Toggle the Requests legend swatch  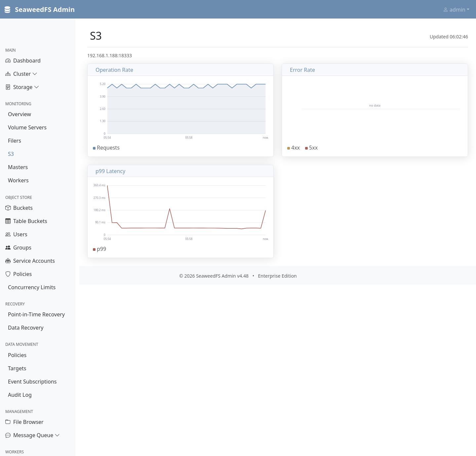(94, 148)
